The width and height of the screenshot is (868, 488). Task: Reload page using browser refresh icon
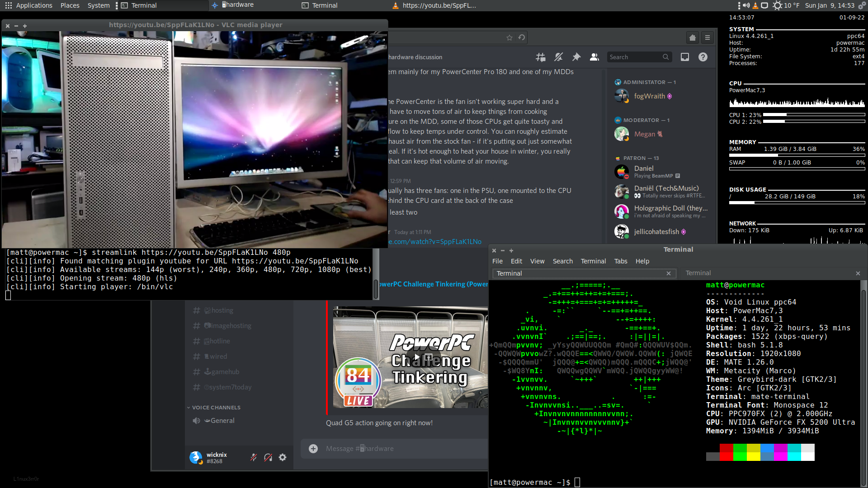tap(522, 38)
